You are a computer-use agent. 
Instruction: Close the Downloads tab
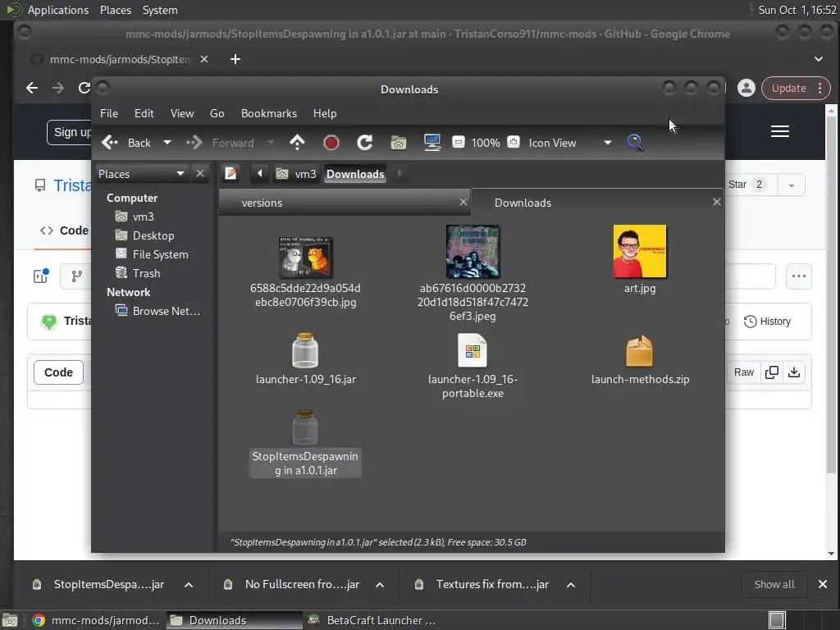[x=717, y=202]
